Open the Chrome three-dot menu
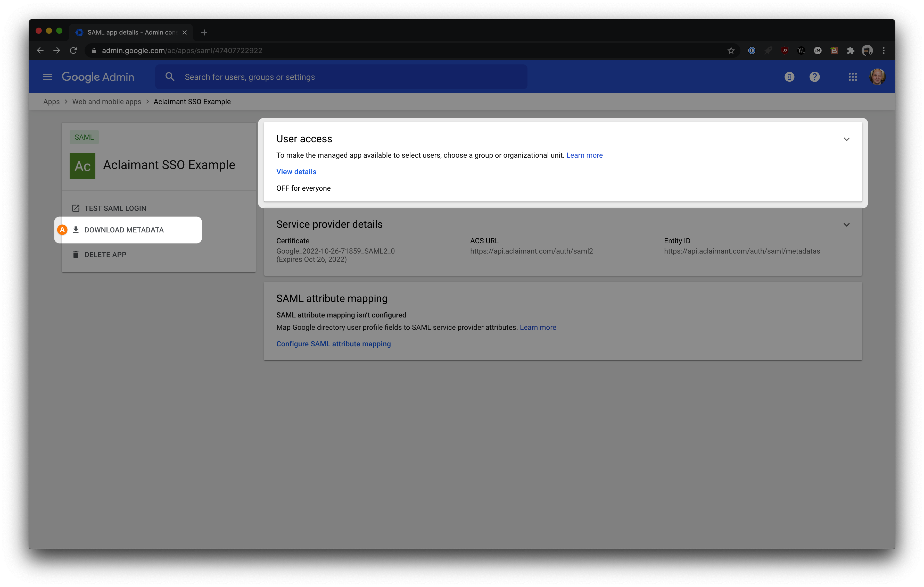924x587 pixels. point(884,51)
